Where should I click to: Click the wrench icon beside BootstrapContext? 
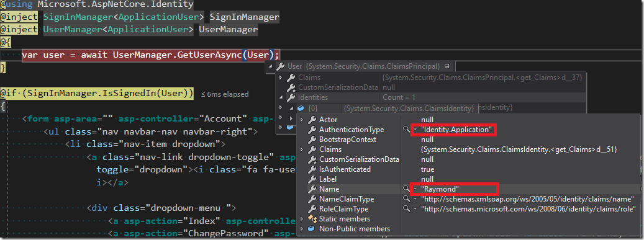point(312,140)
